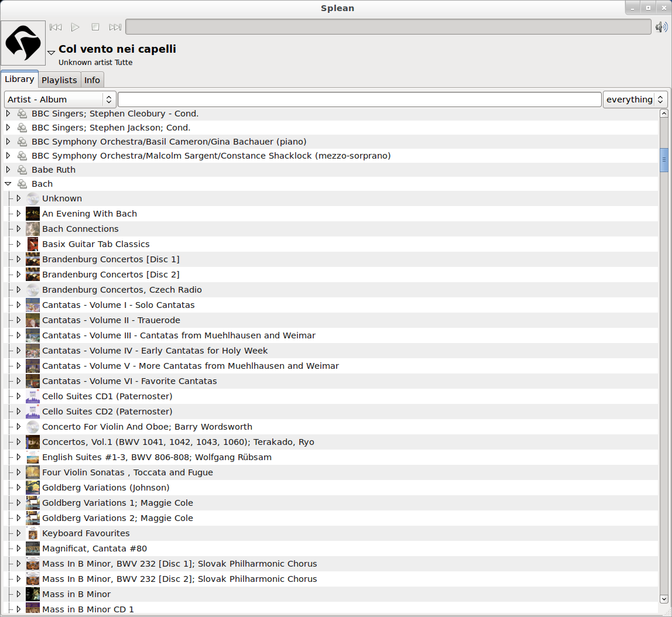
Task: Select Cantatas Volume V More Cantatas row
Action: point(330,366)
